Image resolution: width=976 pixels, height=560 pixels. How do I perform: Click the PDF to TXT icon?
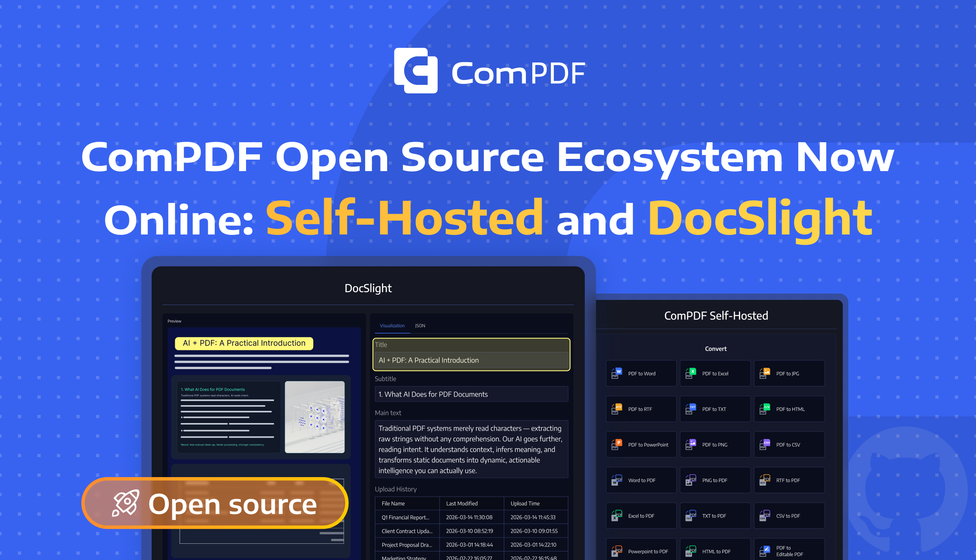coord(691,409)
